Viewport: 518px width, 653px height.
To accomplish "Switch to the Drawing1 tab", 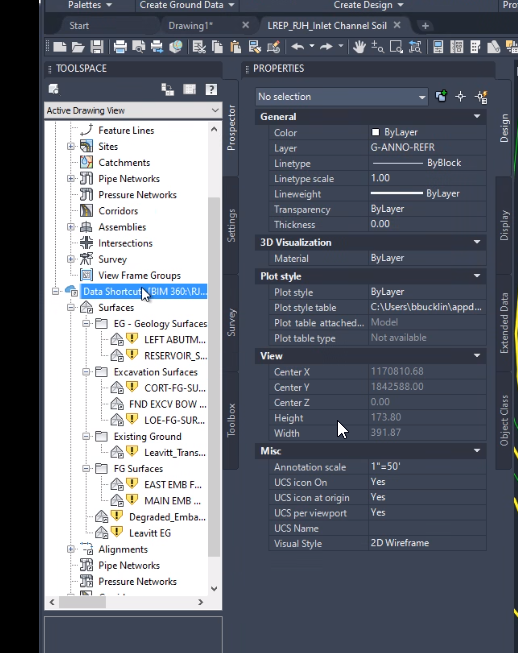I will (x=190, y=26).
